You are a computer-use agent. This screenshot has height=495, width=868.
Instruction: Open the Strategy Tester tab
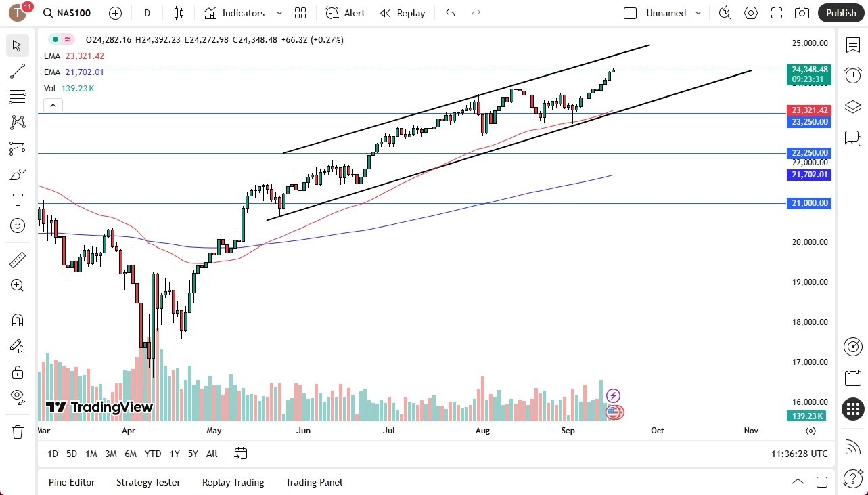coord(148,482)
